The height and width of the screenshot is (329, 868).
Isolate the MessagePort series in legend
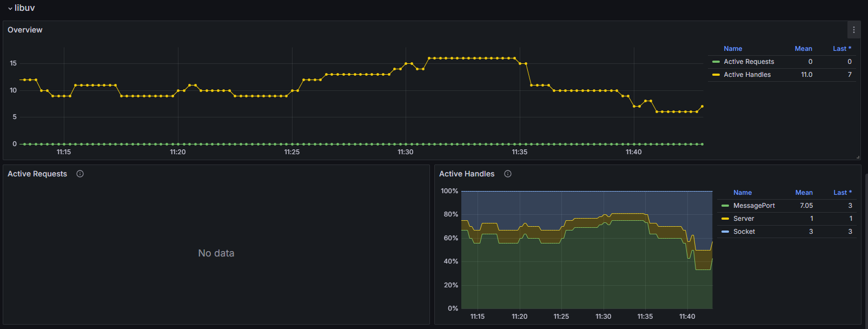tap(754, 206)
